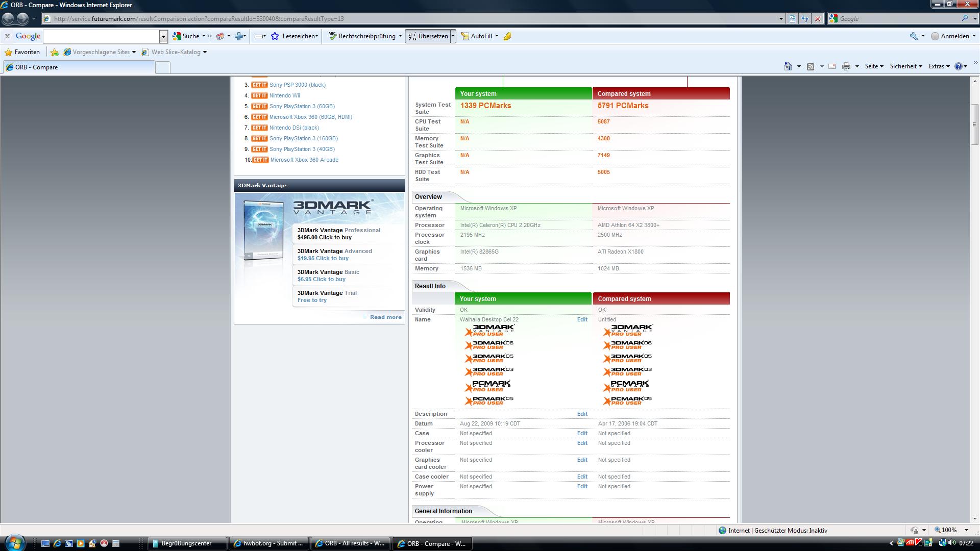Click the scrollbar down arrow
The width and height of the screenshot is (980, 551).
tap(974, 518)
